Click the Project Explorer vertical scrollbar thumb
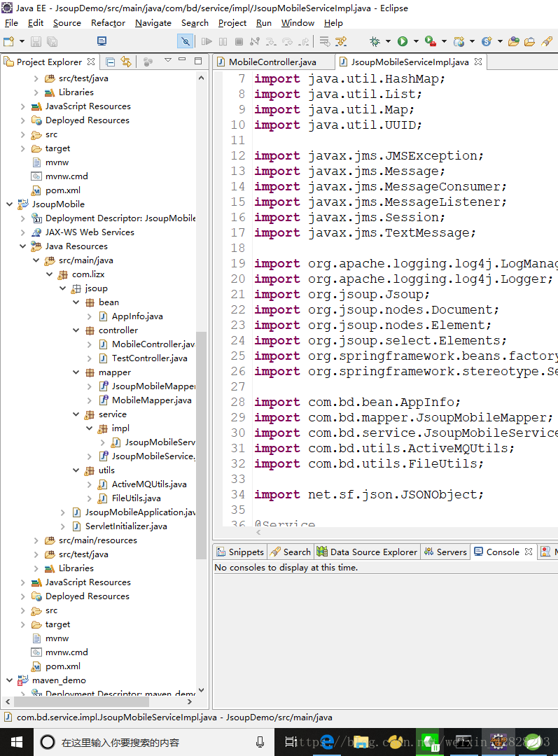The width and height of the screenshot is (558, 756). click(201, 444)
